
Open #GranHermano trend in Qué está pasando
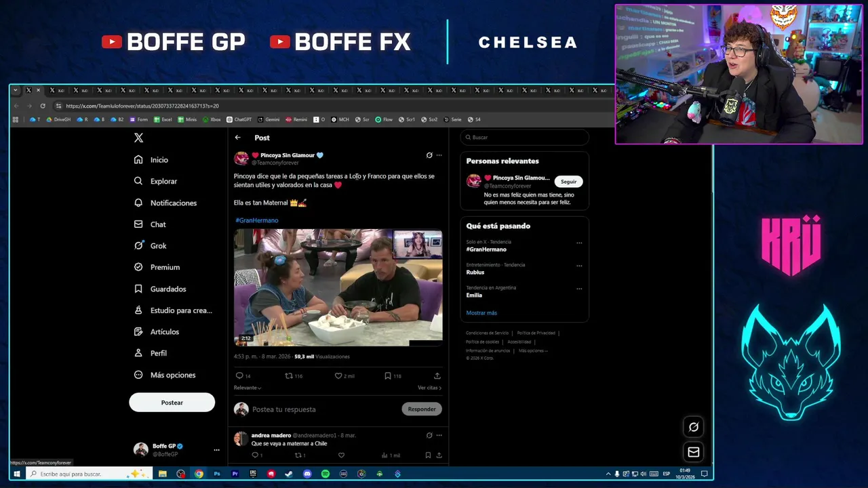486,249
